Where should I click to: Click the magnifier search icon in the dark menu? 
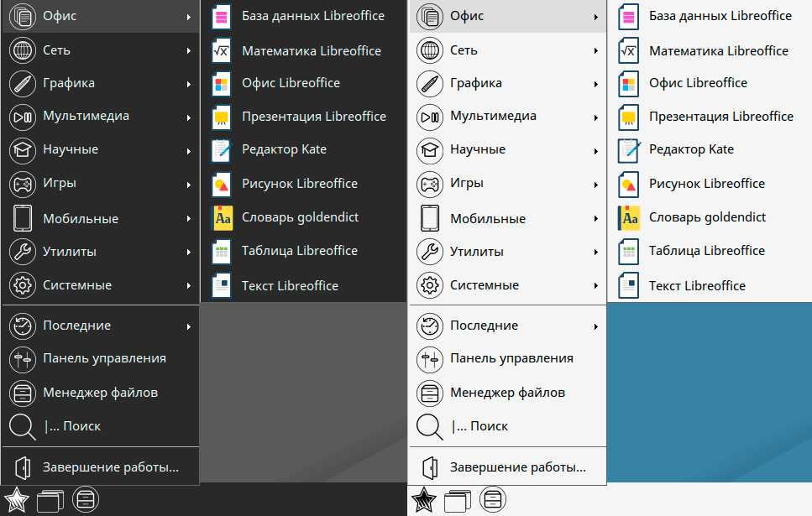click(x=22, y=427)
